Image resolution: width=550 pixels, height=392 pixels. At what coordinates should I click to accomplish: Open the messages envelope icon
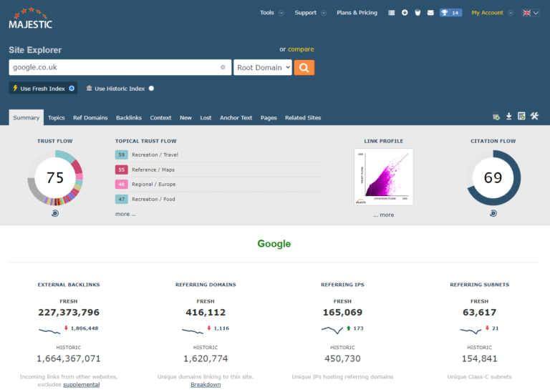(430, 13)
